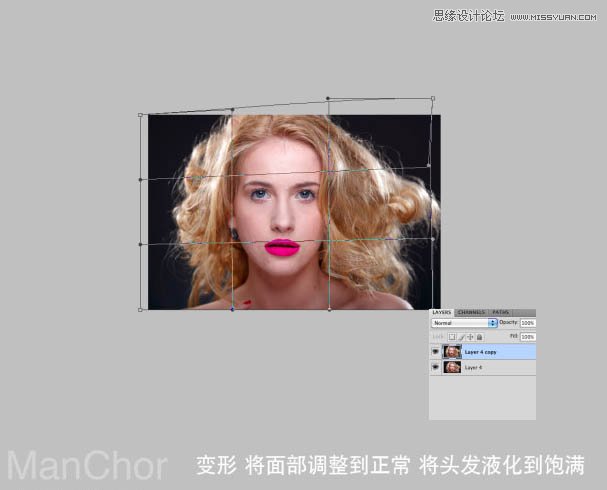607x490 pixels.
Task: Select layer named "Layer 4"
Action: 483,367
